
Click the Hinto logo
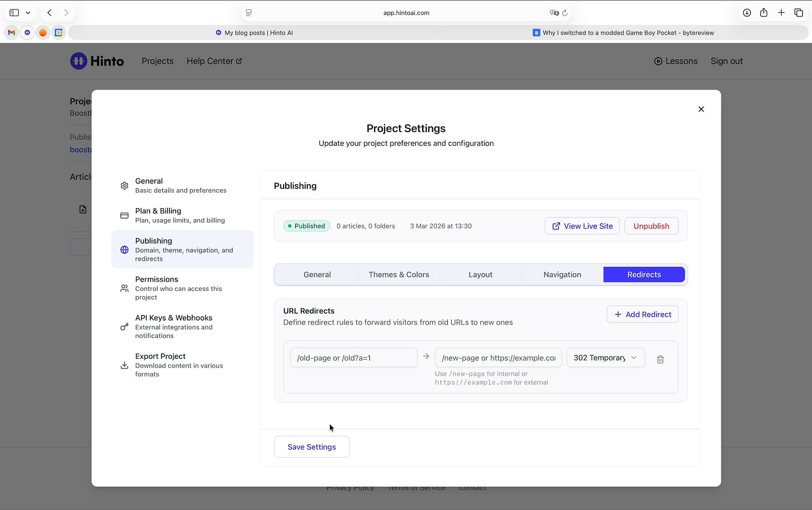point(97,61)
